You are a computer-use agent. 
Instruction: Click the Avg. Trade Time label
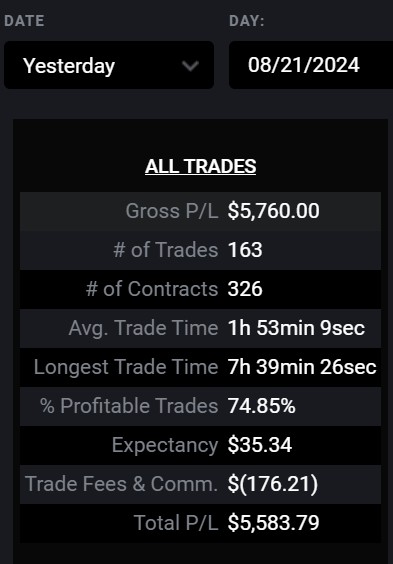tap(143, 328)
